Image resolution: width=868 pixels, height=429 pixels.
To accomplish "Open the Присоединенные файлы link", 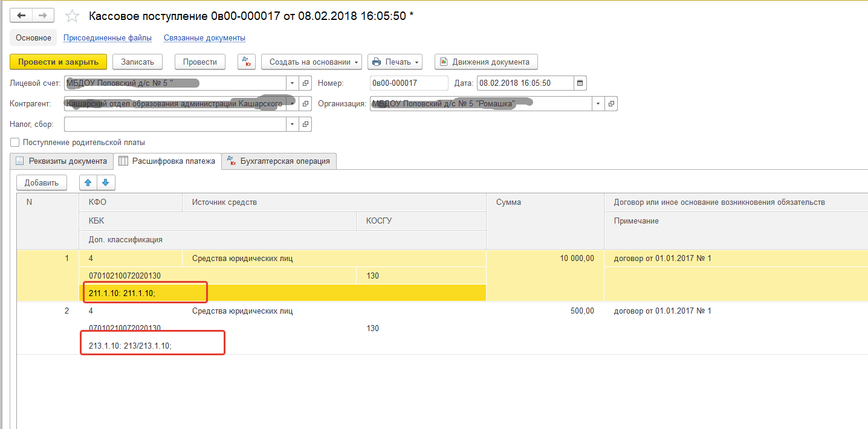I will (x=108, y=37).
